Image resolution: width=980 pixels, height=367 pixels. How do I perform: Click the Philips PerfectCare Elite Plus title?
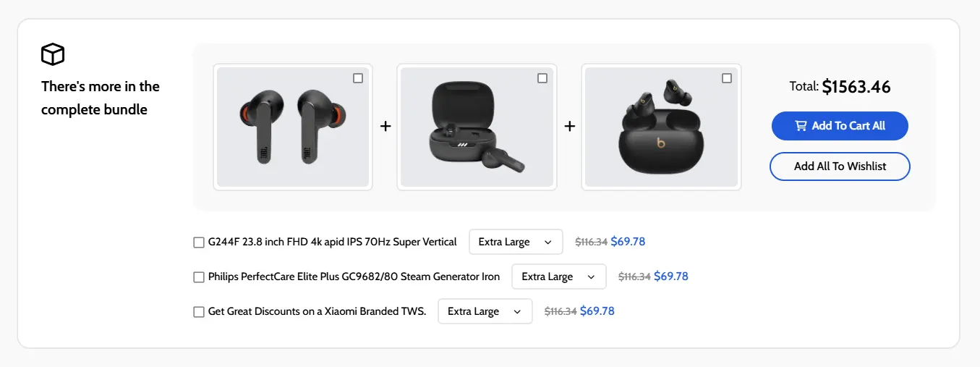354,277
